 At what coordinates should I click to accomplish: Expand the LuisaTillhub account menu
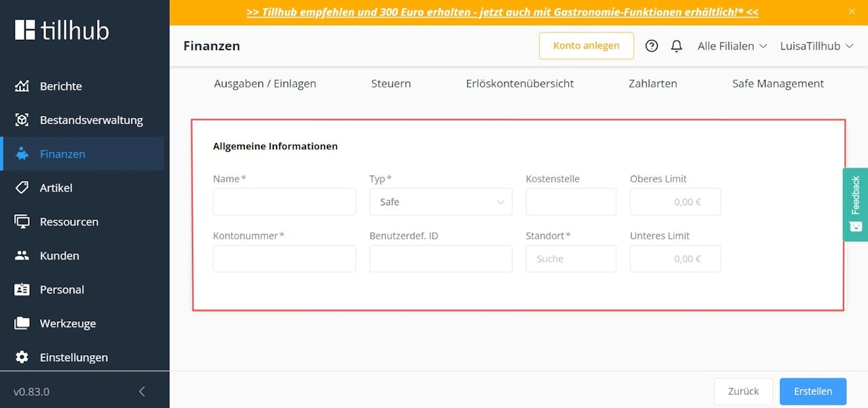tap(816, 46)
